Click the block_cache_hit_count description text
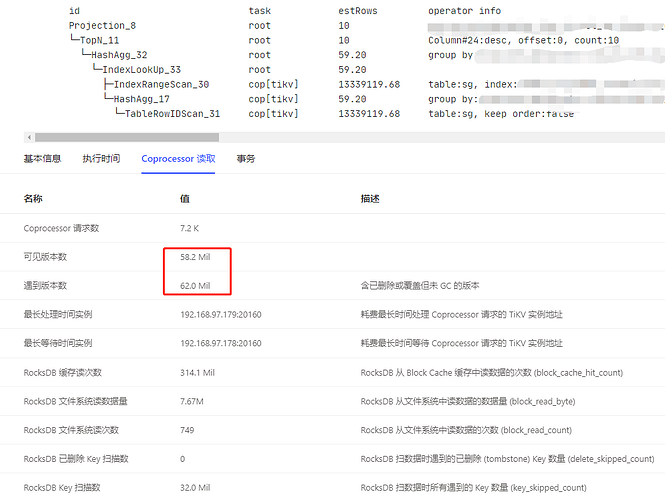Viewport: 665px width, 500px height. coord(492,372)
